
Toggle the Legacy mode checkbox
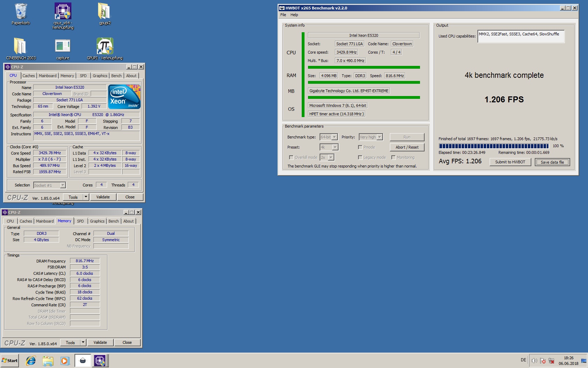(360, 157)
